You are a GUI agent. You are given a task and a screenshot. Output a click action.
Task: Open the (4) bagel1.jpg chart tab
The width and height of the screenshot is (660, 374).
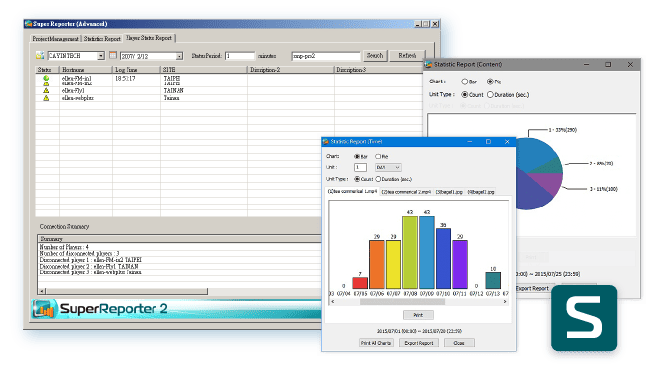coord(480,192)
